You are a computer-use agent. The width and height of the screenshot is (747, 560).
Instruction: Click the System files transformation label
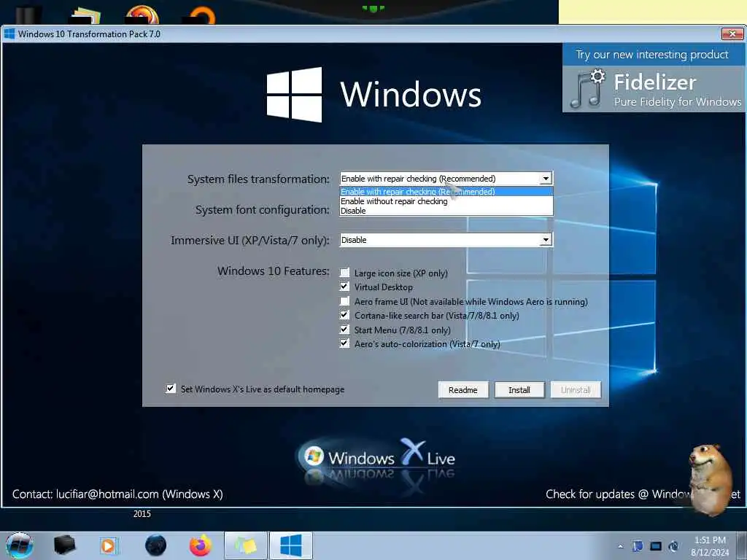click(258, 179)
